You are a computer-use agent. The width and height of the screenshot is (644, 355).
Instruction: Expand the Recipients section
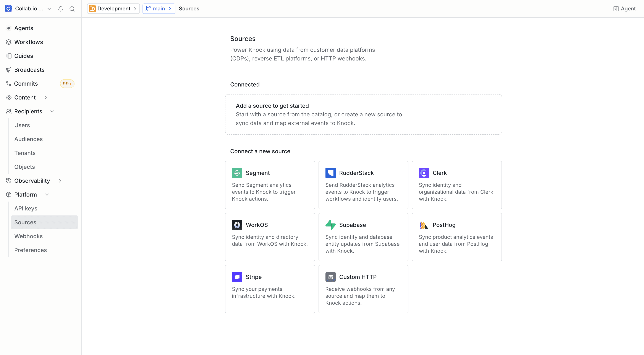tap(52, 111)
